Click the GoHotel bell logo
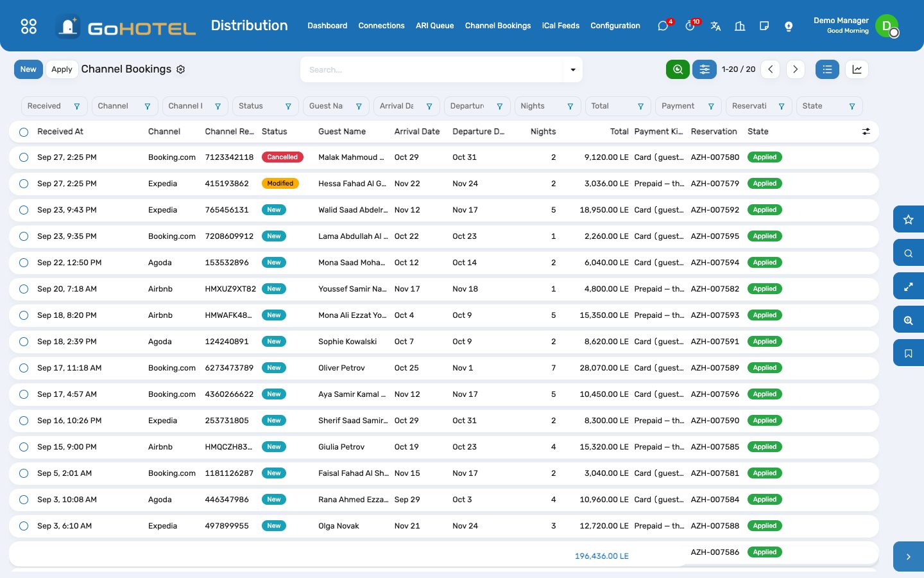 68,26
